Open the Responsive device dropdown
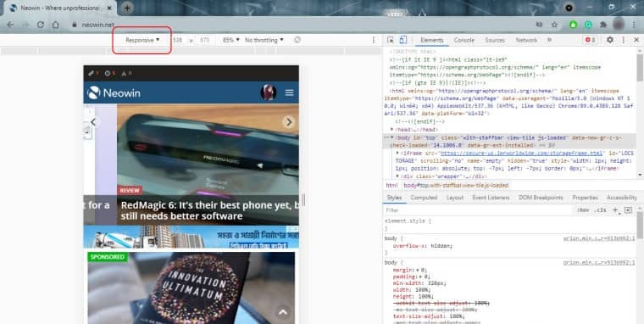Image resolution: width=644 pixels, height=324 pixels. (x=142, y=40)
